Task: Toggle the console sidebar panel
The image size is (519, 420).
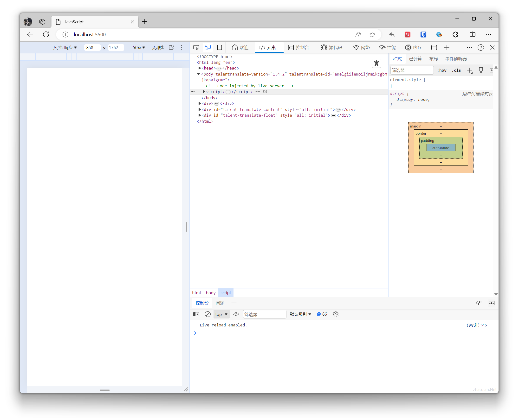Action: (x=196, y=314)
